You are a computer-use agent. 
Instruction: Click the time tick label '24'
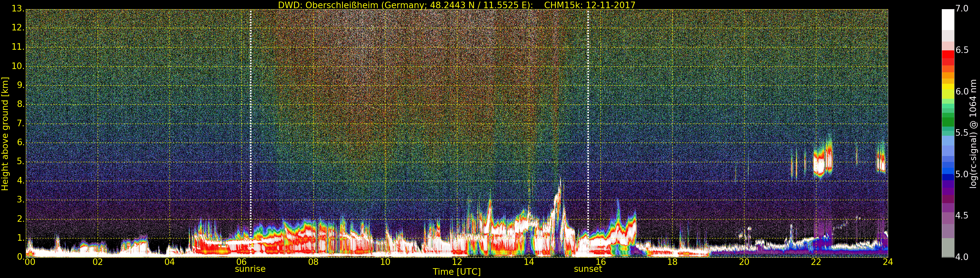click(x=888, y=262)
